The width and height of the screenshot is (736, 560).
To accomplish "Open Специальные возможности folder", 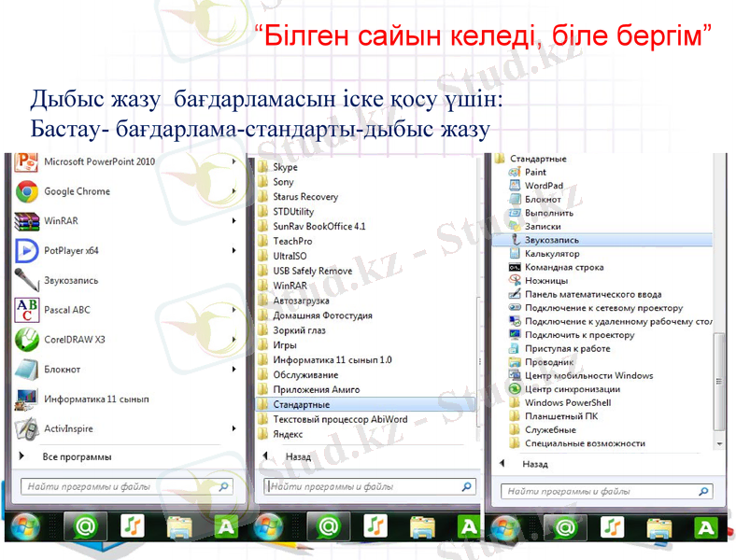I will [x=577, y=443].
